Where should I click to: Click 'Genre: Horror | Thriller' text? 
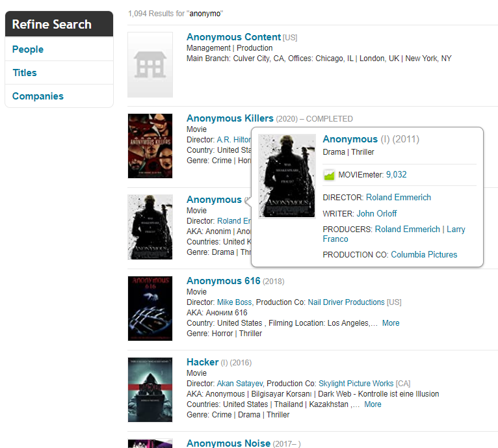pyautogui.click(x=224, y=334)
